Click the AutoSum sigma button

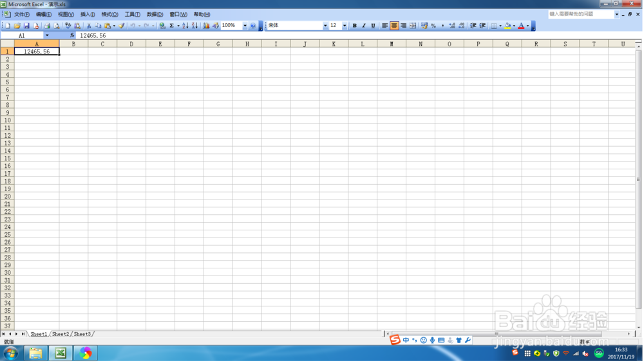pyautogui.click(x=172, y=26)
